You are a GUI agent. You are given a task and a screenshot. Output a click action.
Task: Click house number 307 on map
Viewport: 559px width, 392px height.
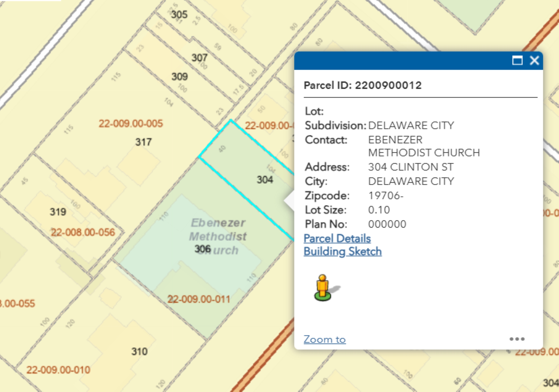[x=199, y=58]
